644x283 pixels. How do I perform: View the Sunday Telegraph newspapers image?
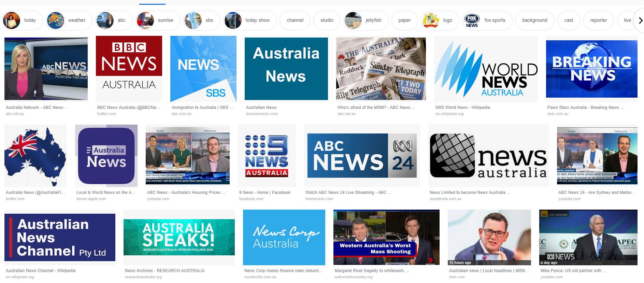click(381, 69)
